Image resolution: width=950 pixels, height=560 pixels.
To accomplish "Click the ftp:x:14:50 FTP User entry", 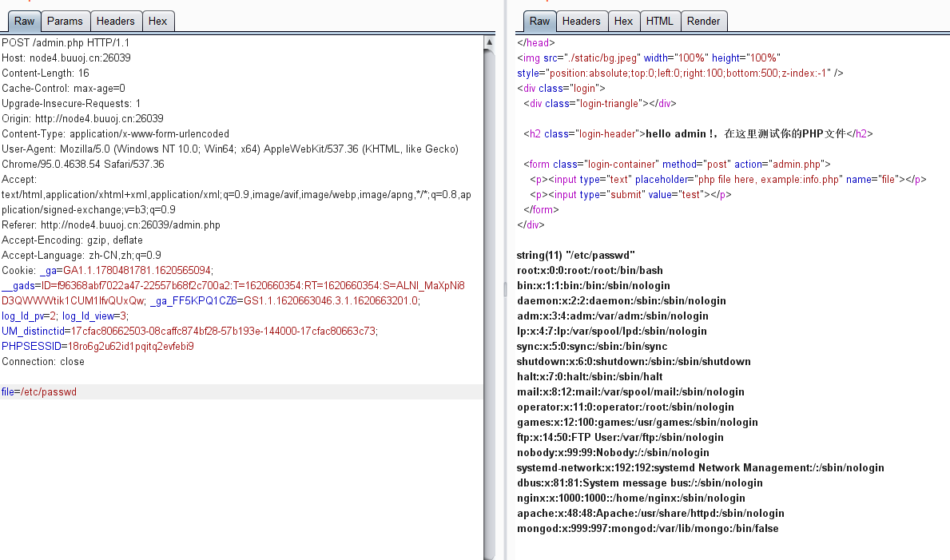I will (x=620, y=437).
